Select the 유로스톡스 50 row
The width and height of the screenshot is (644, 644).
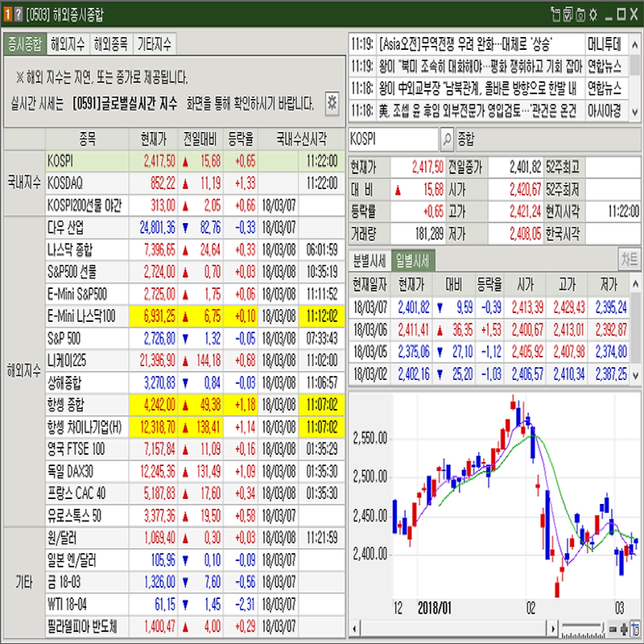click(x=195, y=516)
